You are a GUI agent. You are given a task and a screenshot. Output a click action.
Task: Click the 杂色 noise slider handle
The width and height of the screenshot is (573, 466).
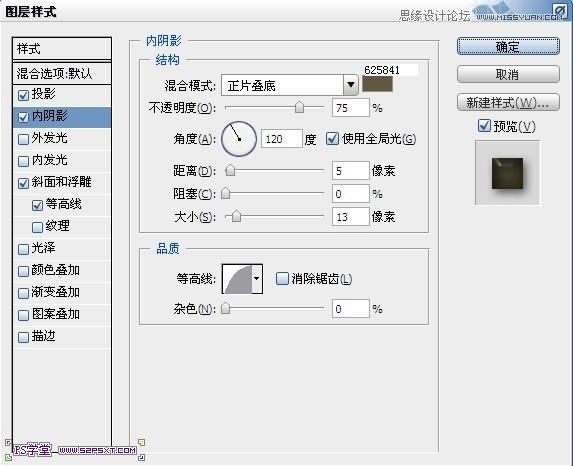coord(225,309)
